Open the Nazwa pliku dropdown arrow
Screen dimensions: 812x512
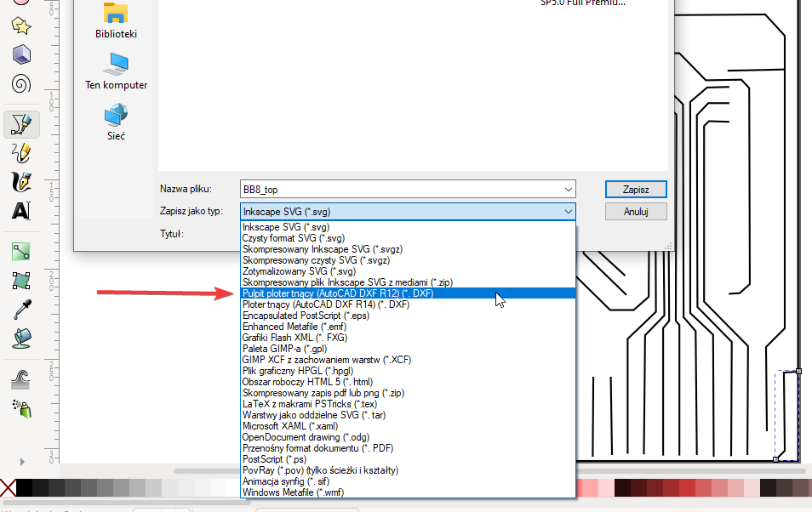(568, 190)
